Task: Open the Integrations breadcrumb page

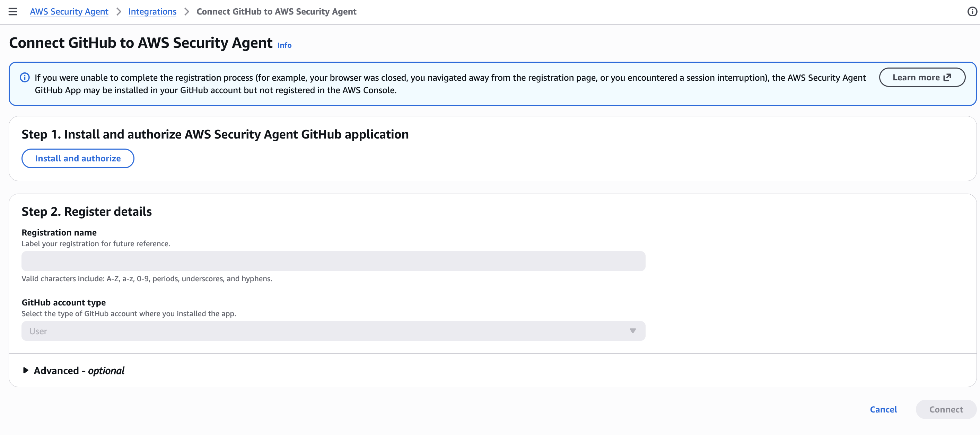Action: coord(152,12)
